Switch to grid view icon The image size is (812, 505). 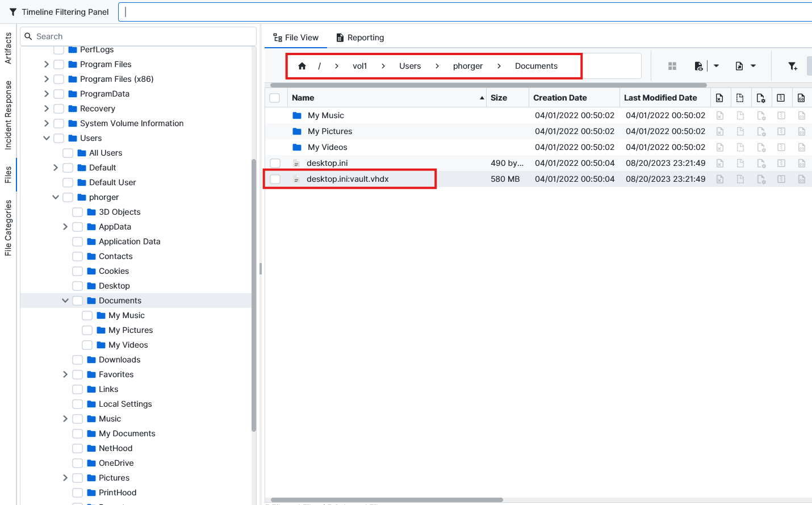tap(672, 66)
